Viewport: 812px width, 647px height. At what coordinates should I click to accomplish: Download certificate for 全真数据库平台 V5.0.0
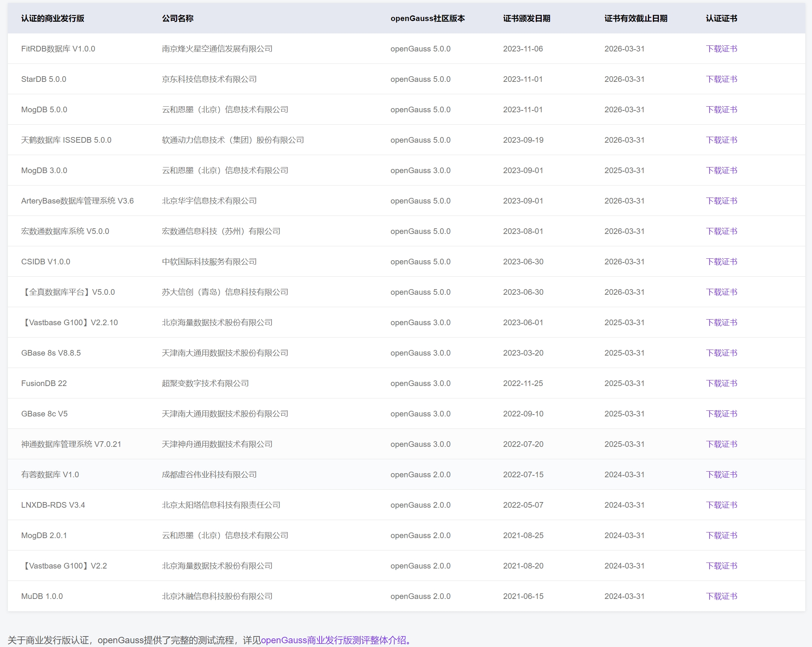point(721,292)
